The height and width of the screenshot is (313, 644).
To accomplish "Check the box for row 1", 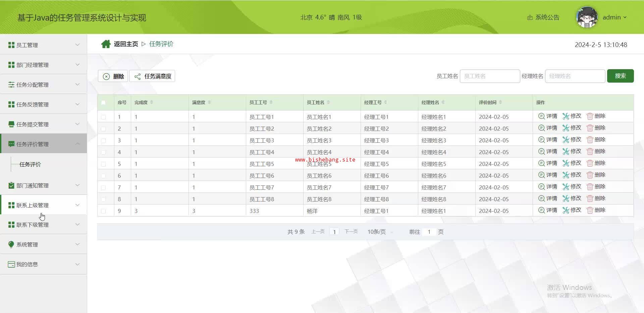I will (103, 117).
